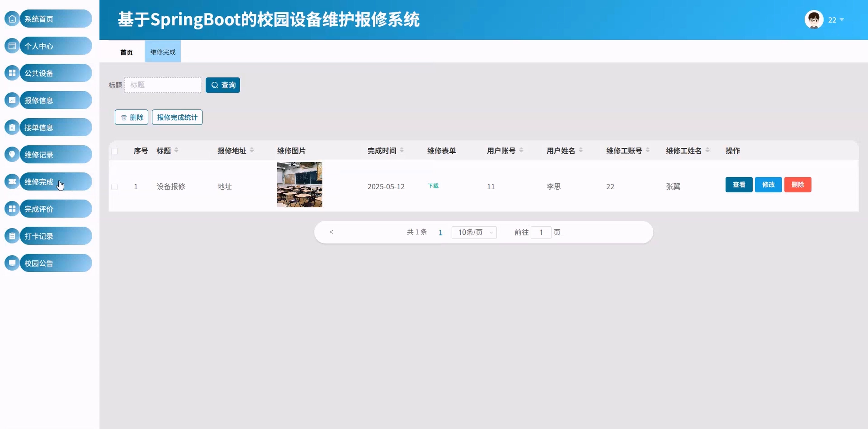Viewport: 868px width, 429px height.
Task: Click the home icon beside 系统首页
Action: coord(12,19)
